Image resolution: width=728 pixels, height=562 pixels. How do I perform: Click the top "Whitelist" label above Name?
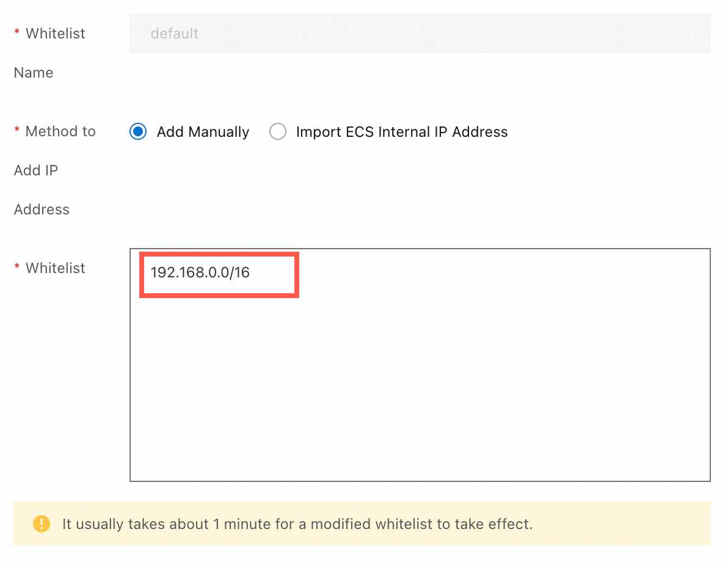pos(56,34)
